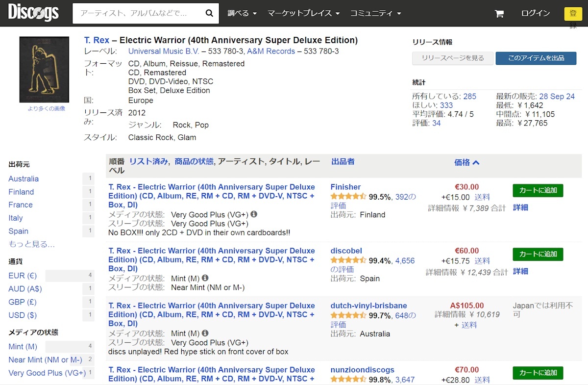The width and height of the screenshot is (588, 385).
Task: Filter currency by EUR (€)
Action: click(x=23, y=276)
